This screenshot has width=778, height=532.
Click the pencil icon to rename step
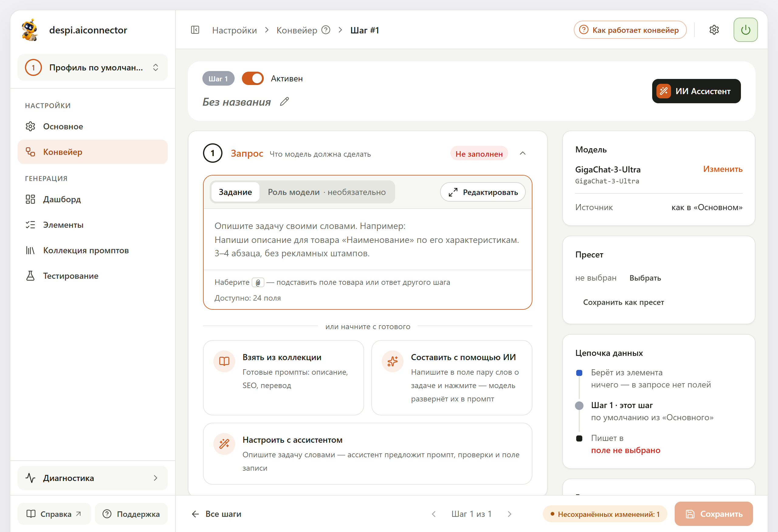tap(284, 102)
